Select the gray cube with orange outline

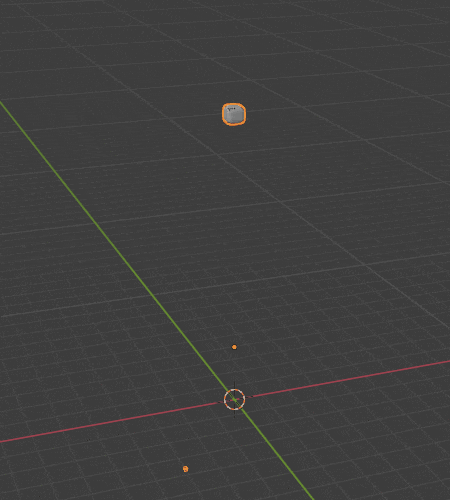coord(234,114)
